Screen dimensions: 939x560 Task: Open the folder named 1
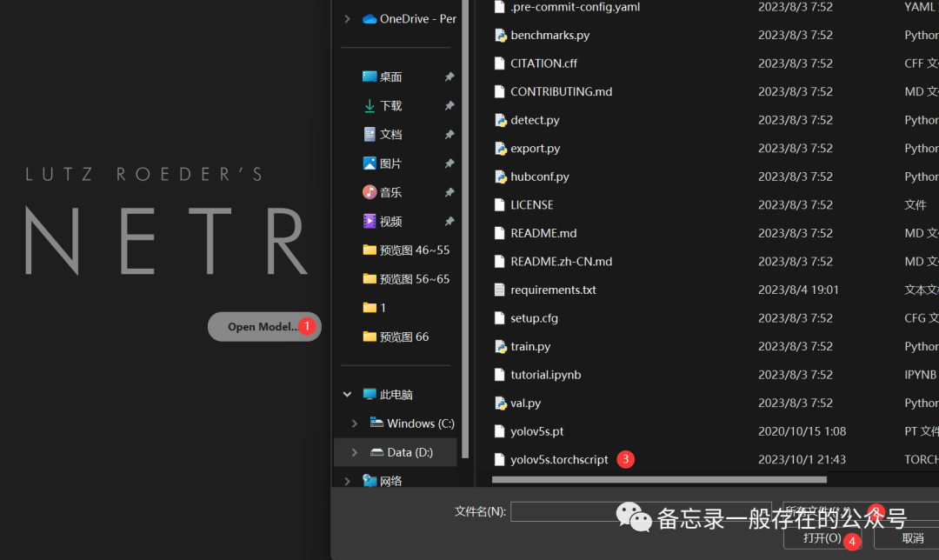click(x=374, y=308)
